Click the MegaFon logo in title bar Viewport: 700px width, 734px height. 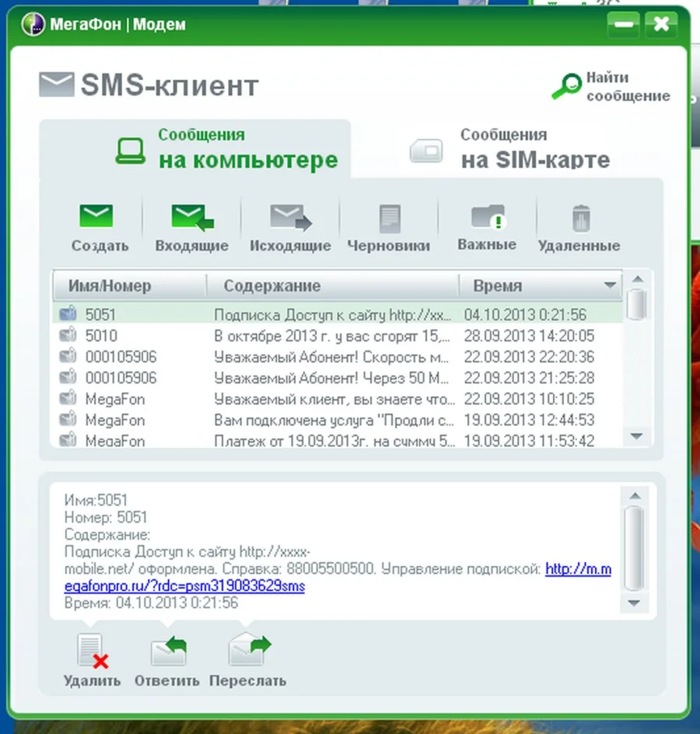pyautogui.click(x=33, y=24)
